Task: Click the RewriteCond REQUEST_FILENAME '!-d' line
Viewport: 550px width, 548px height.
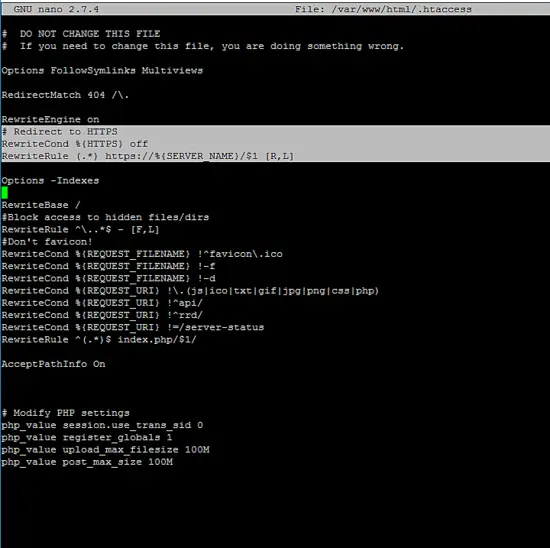Action: click(x=108, y=279)
